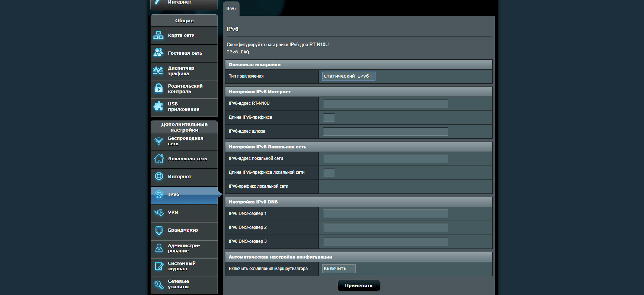Open USB-приложение menu item

[x=184, y=107]
